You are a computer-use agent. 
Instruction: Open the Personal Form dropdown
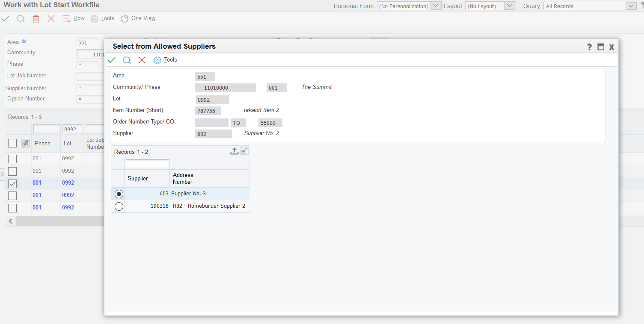coord(436,6)
